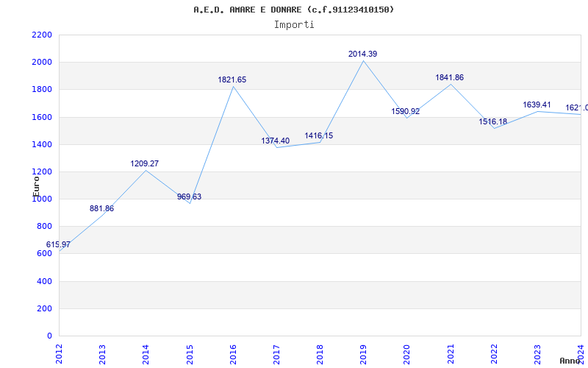Click the x-axis year 2015

click(190, 354)
